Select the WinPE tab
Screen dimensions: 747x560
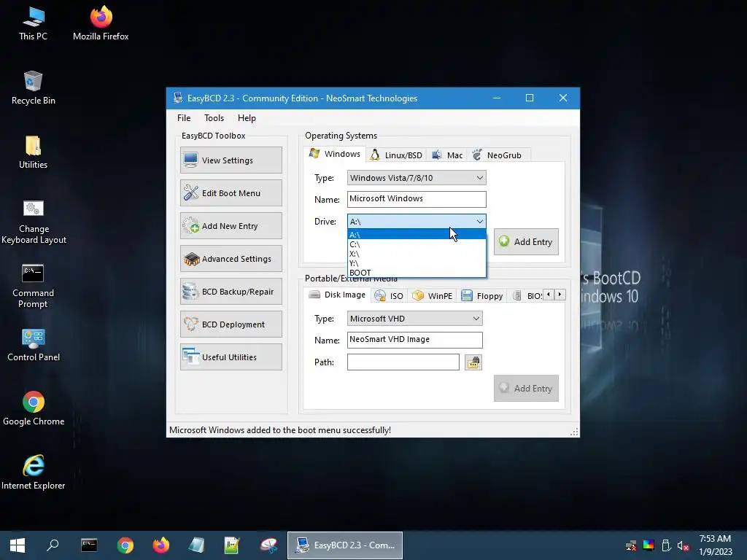[x=433, y=296]
